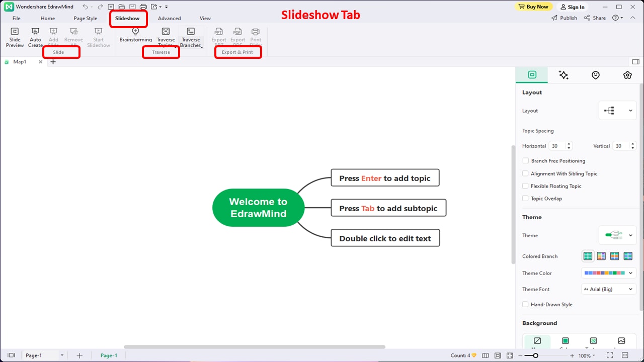This screenshot has height=362, width=644.
Task: Open the undo history dropdown arrow
Action: point(92,7)
